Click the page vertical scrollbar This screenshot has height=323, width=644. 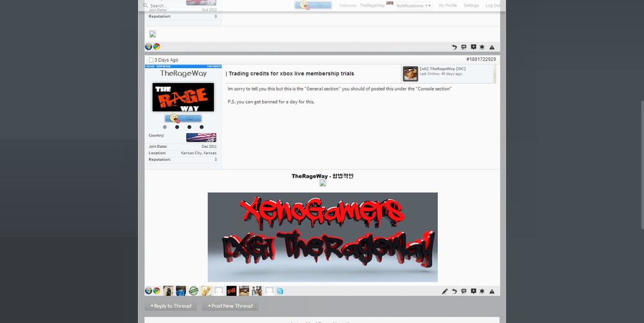coord(642,164)
